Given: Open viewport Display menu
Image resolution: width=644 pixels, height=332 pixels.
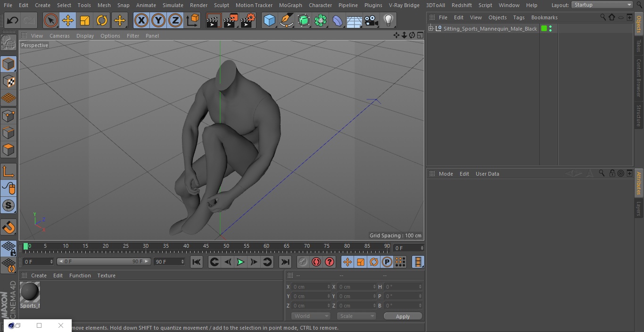Looking at the screenshot, I should [x=85, y=36].
